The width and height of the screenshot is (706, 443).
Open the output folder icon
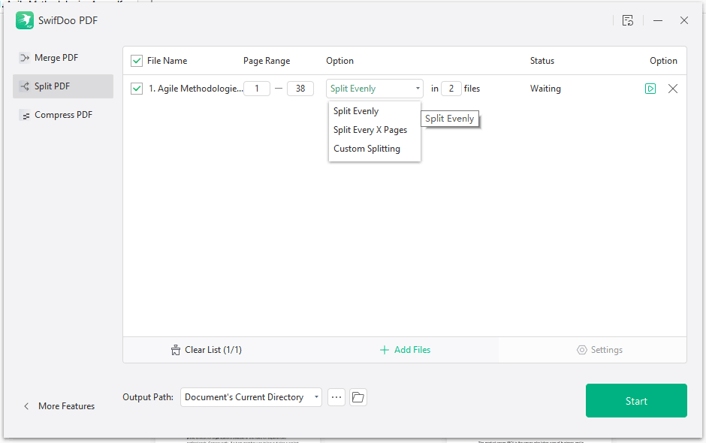click(x=358, y=397)
